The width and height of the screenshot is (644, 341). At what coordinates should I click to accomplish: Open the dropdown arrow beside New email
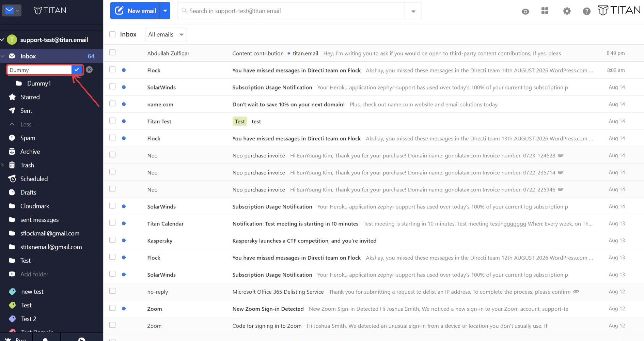(165, 11)
